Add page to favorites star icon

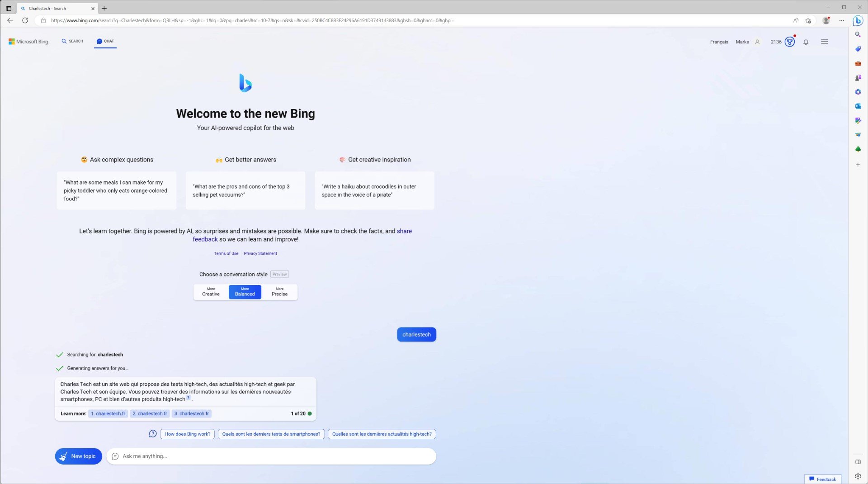pos(808,20)
